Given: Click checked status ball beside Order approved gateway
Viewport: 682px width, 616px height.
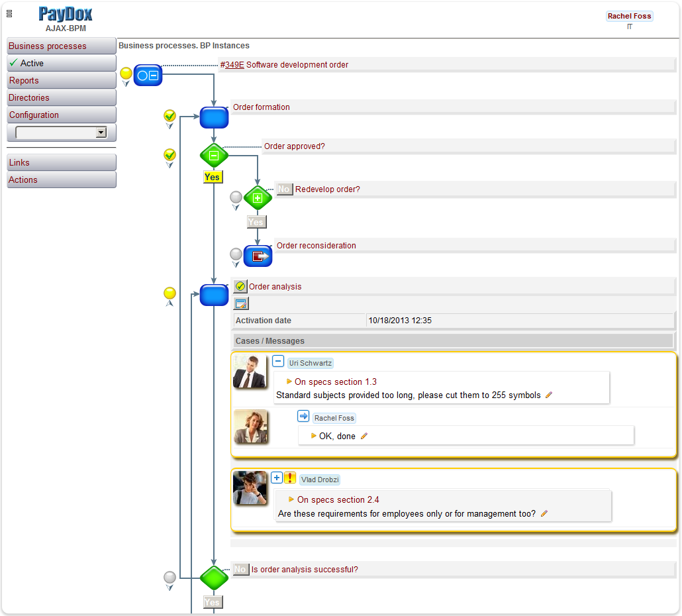Looking at the screenshot, I should pos(170,154).
